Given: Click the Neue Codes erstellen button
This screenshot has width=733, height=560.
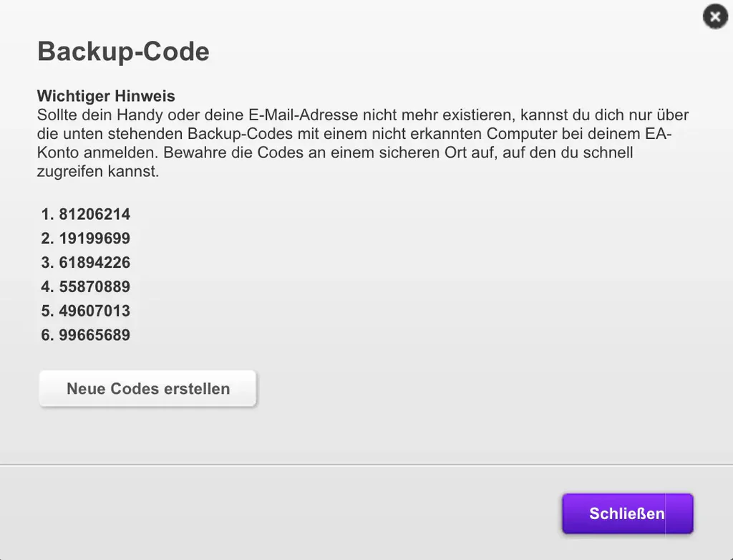Looking at the screenshot, I should (x=147, y=389).
